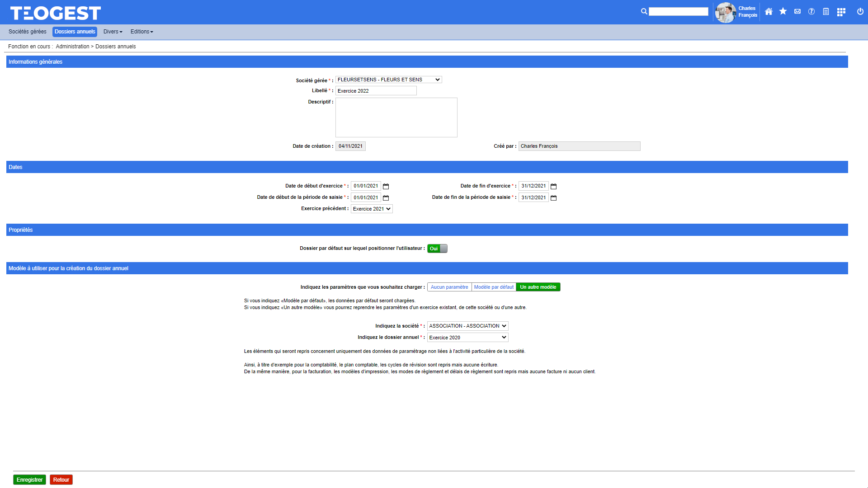This screenshot has height=488, width=868.
Task: Open the Editions menu
Action: (x=142, y=32)
